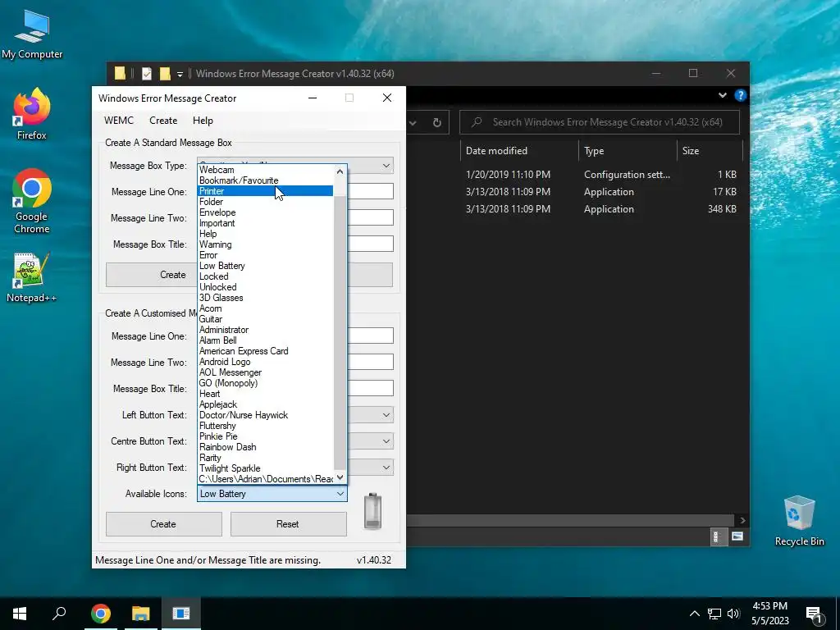This screenshot has width=840, height=630.
Task: Open the Help menu
Action: 203,121
